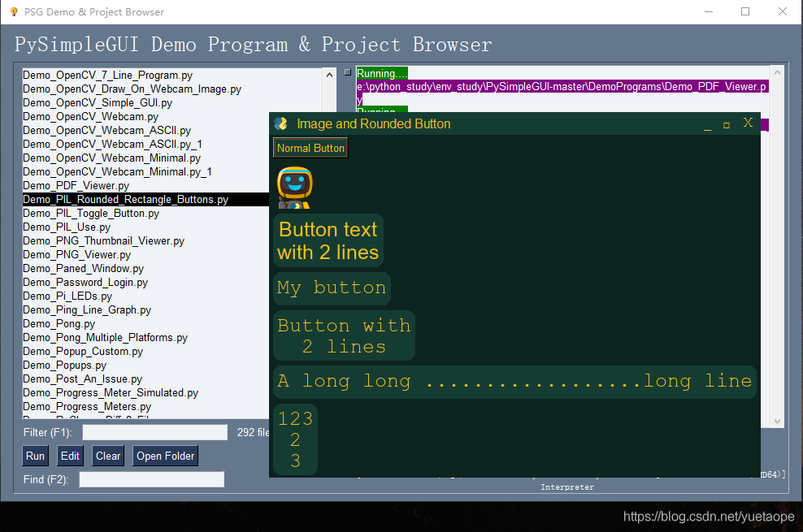The height and width of the screenshot is (532, 803).
Task: Click small square handle left of output pane
Action: pyautogui.click(x=348, y=72)
